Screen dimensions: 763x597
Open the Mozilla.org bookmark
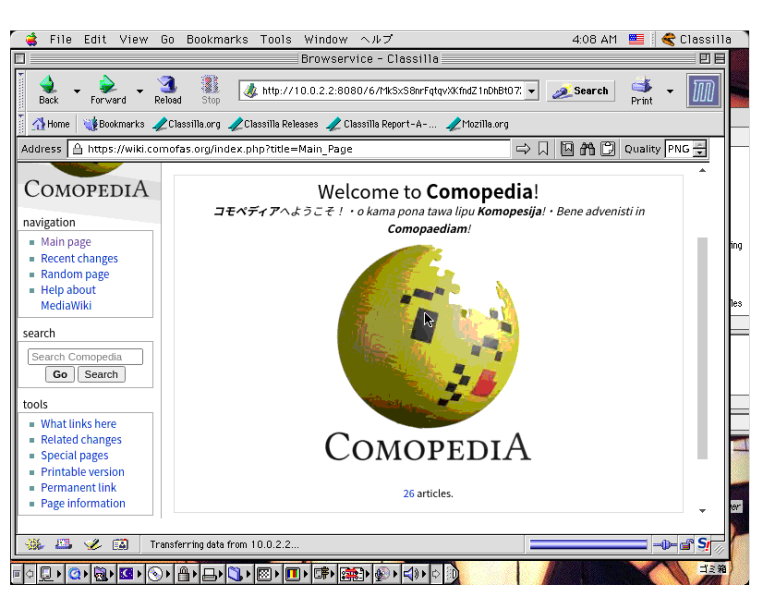pyautogui.click(x=478, y=124)
